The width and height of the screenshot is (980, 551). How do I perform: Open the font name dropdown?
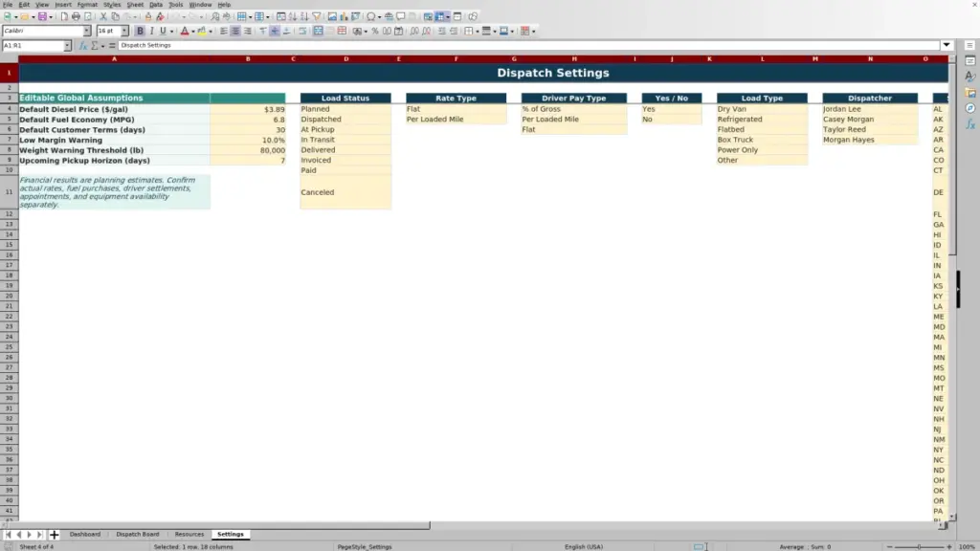[x=87, y=32]
